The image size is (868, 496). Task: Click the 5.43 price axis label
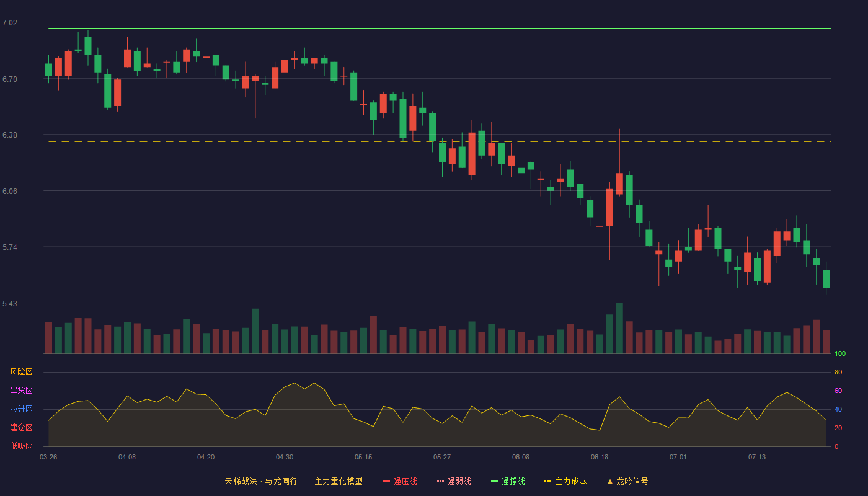10,304
